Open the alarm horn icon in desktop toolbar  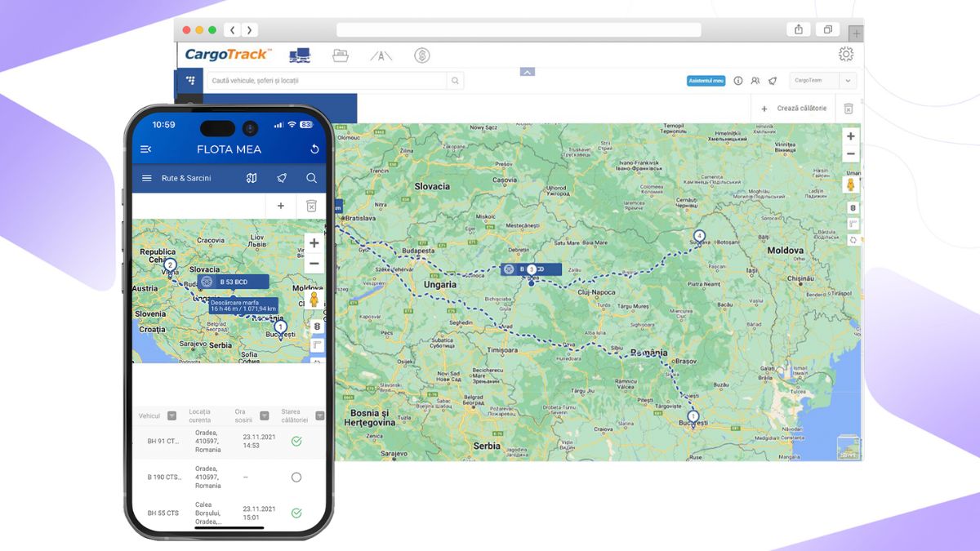[x=773, y=81]
